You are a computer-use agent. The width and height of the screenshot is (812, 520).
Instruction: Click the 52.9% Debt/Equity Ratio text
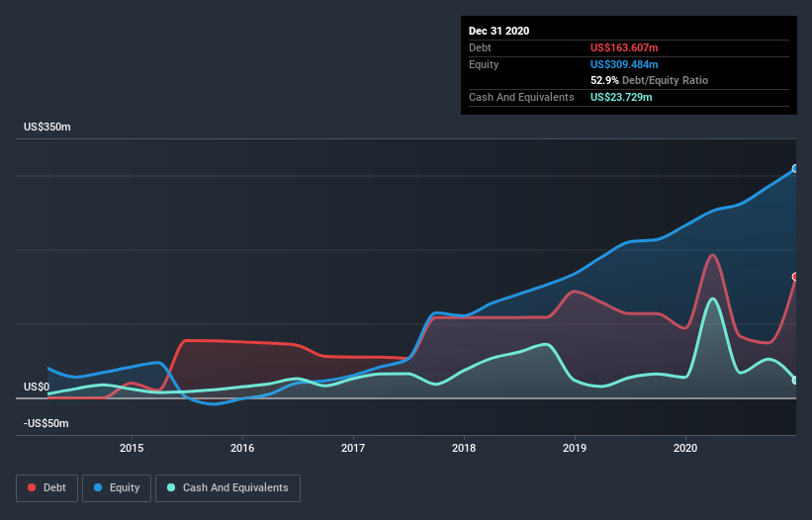[x=650, y=81]
